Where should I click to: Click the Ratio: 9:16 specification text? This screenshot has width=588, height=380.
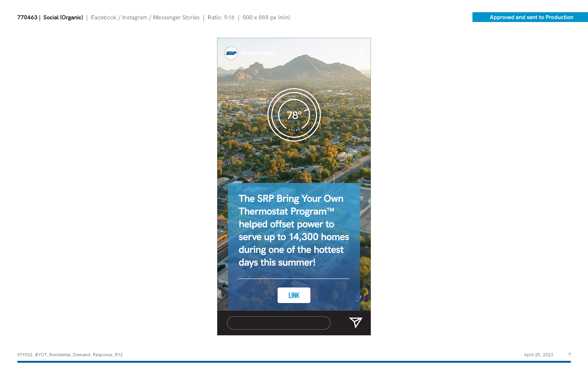coord(221,18)
